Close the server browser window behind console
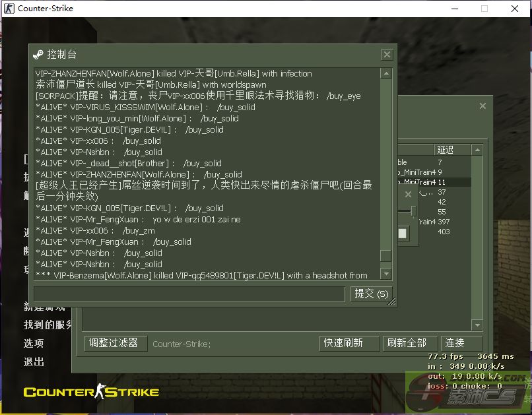This screenshot has height=415, width=532. pyautogui.click(x=482, y=106)
